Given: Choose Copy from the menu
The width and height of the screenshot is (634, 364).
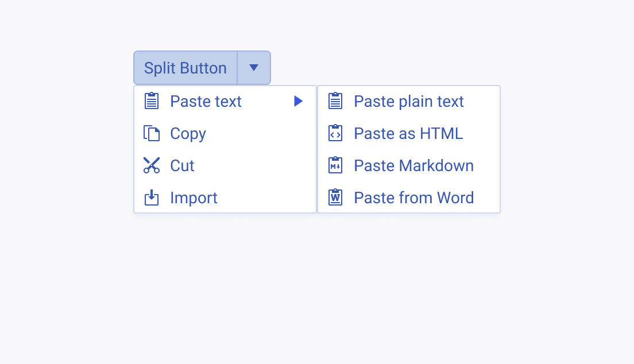Looking at the screenshot, I should click(225, 133).
